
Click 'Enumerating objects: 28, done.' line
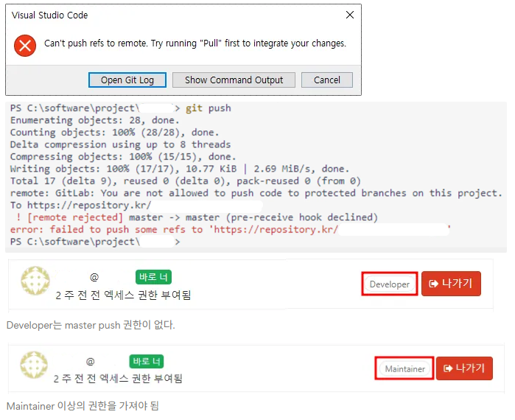[x=94, y=120]
